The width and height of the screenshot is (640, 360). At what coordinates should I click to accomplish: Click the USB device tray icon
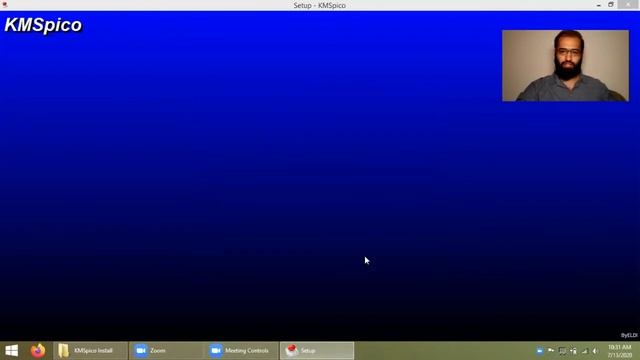pos(573,351)
